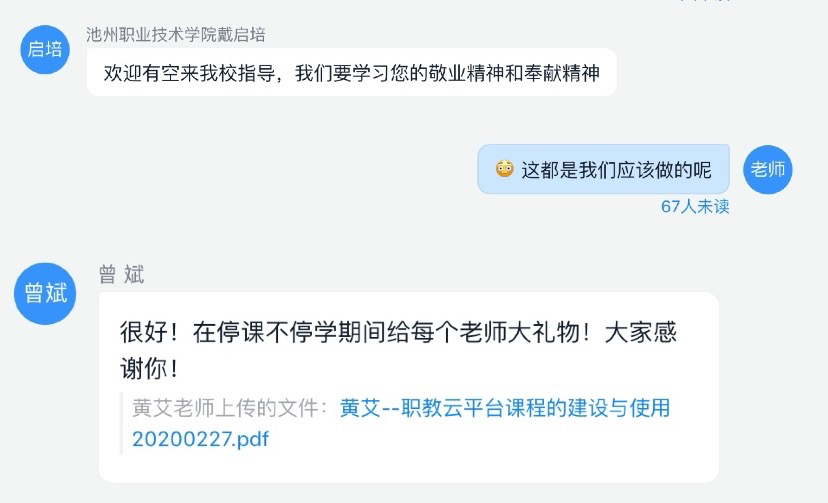828x503 pixels.
Task: Open the 启培 avatar
Action: 45,49
